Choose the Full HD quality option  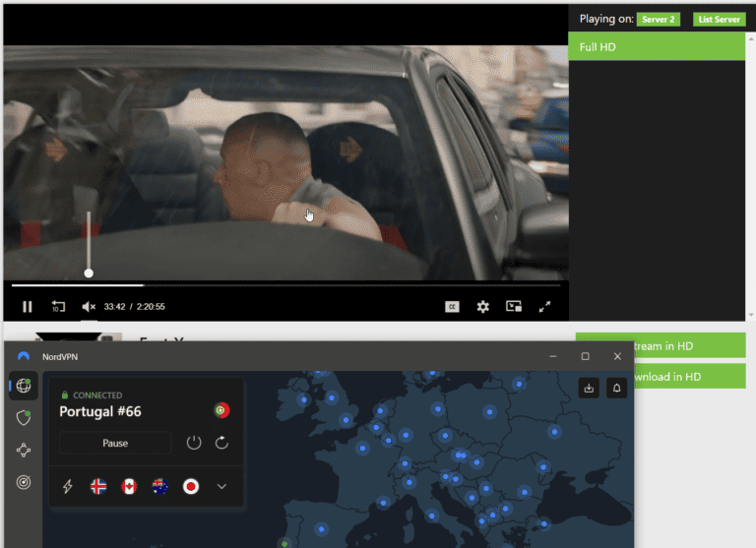[x=657, y=47]
